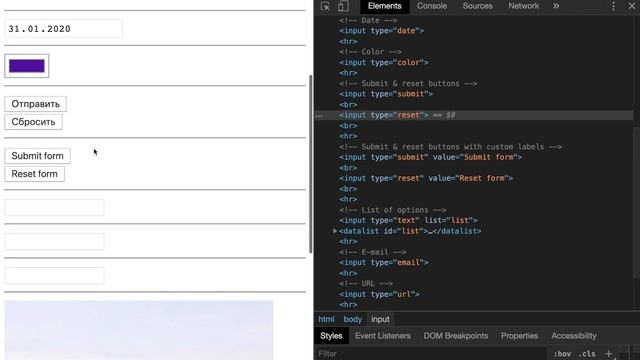Open the Sources tab

click(x=477, y=6)
